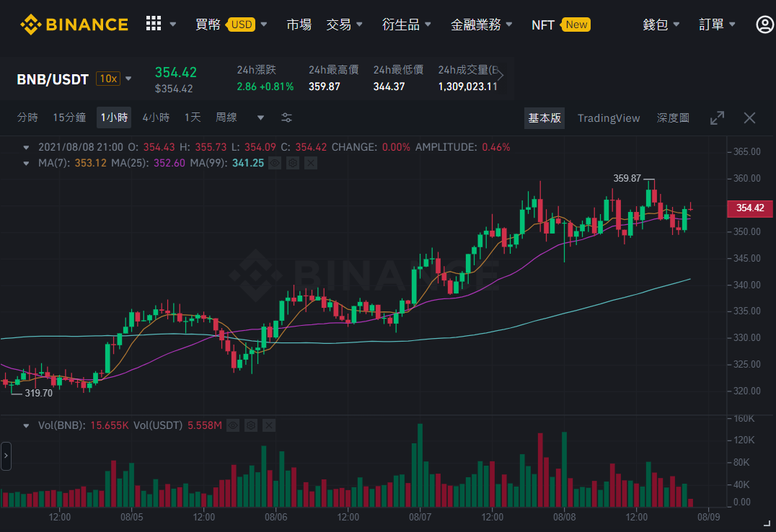The image size is (776, 532).
Task: Open volume indicator settings gear
Action: [x=251, y=425]
